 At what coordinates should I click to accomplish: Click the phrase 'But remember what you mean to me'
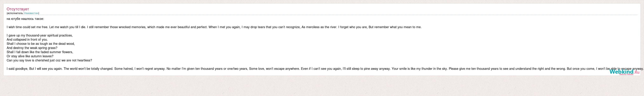coord(395,27)
